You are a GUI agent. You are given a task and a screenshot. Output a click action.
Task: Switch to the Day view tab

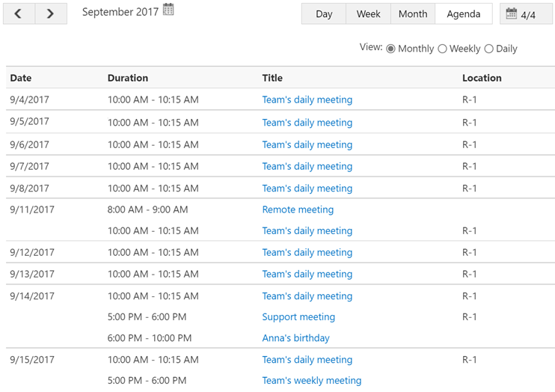point(324,13)
